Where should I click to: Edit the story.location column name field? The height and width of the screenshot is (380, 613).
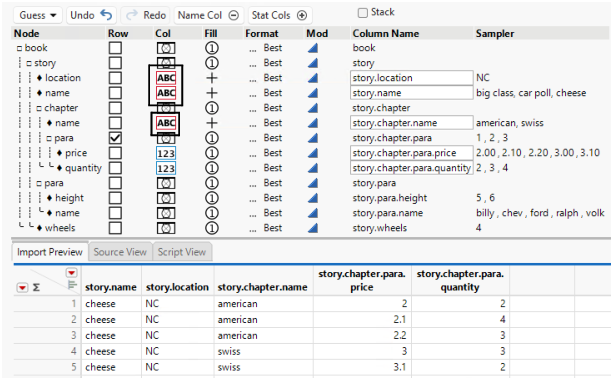pos(411,78)
